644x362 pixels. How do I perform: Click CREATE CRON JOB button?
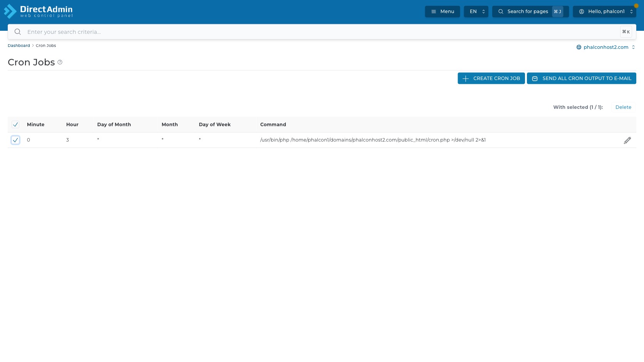click(491, 78)
